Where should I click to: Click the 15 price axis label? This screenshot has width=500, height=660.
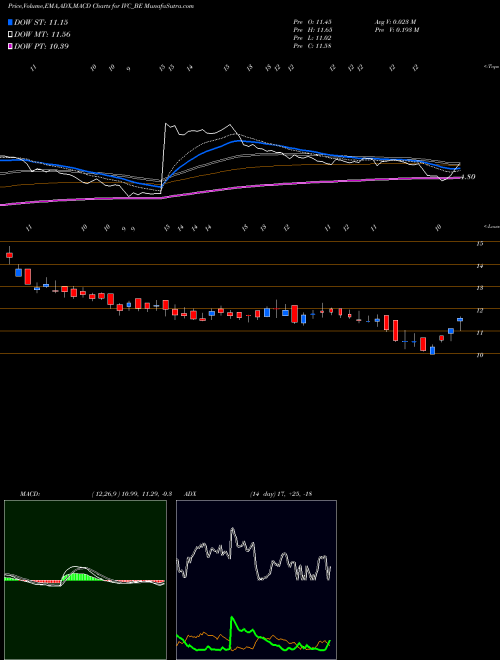click(x=479, y=244)
